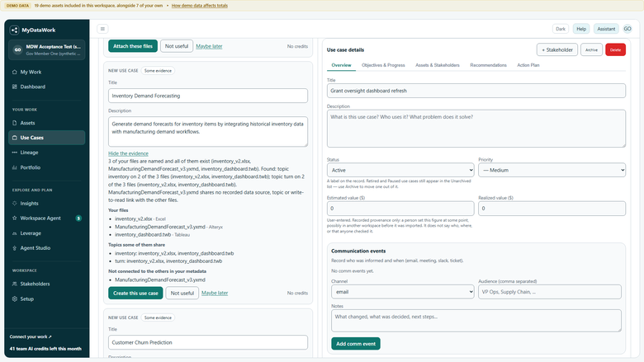Hide the evidence section
This screenshot has height=362, width=644.
click(128, 153)
